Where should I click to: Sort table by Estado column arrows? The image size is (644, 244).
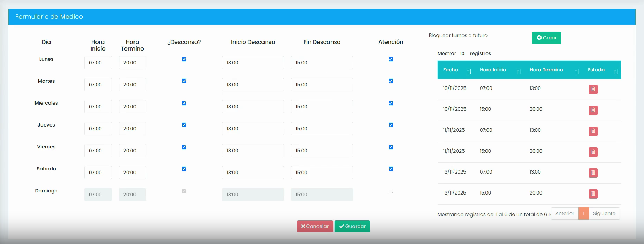click(x=616, y=71)
